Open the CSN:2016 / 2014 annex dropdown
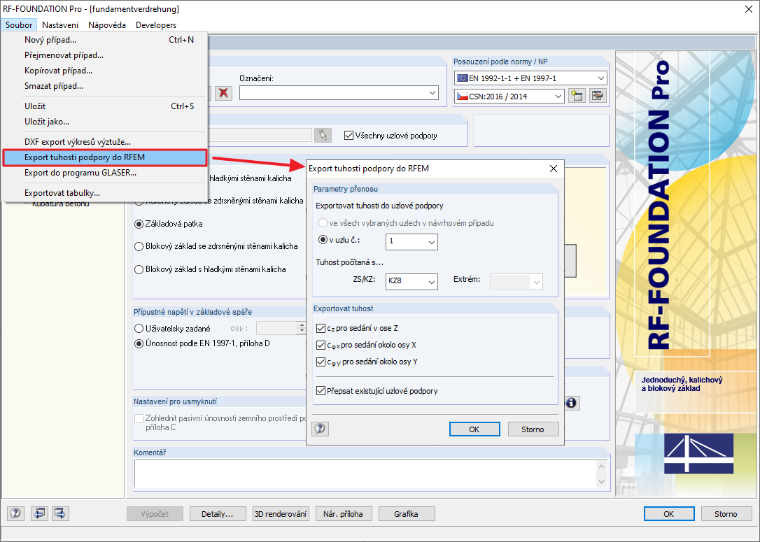The image size is (760, 542). point(509,96)
